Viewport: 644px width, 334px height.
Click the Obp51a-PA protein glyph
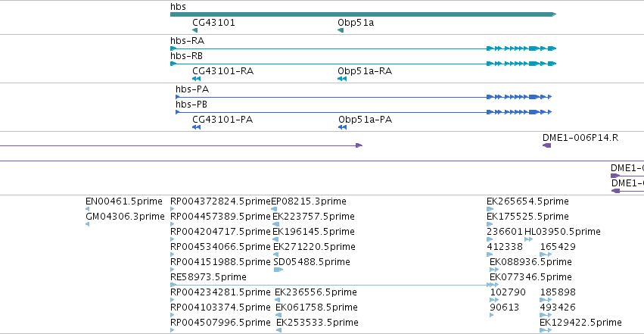343,127
